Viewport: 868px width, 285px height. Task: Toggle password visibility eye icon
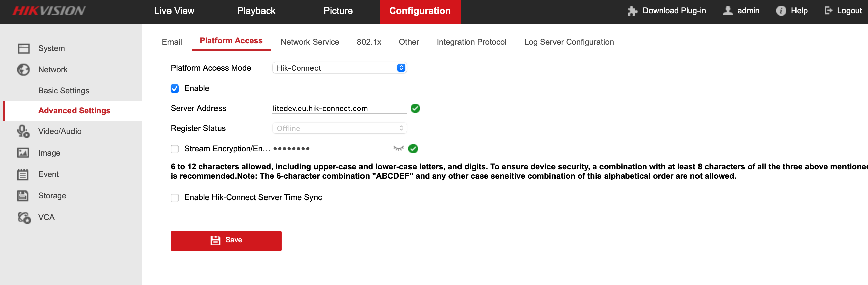tap(399, 149)
